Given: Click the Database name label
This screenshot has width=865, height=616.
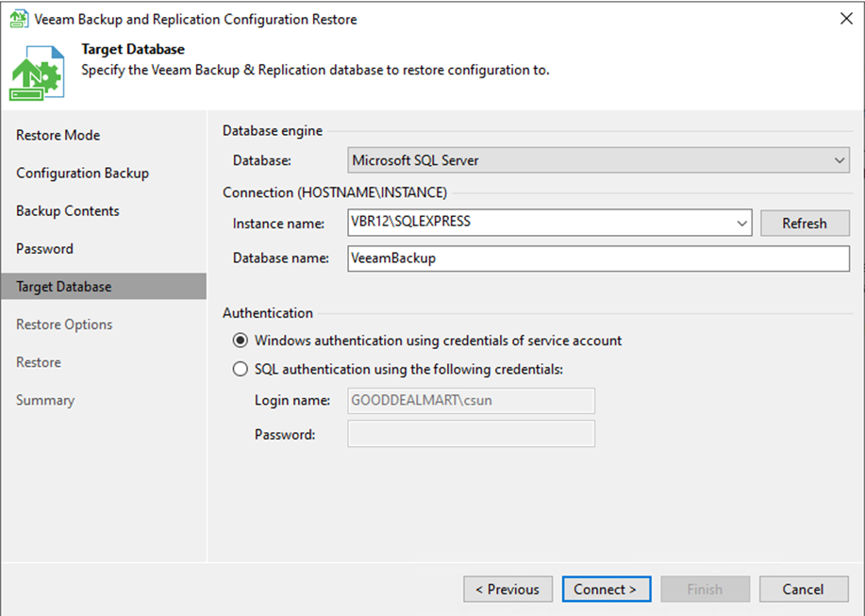Looking at the screenshot, I should (281, 258).
